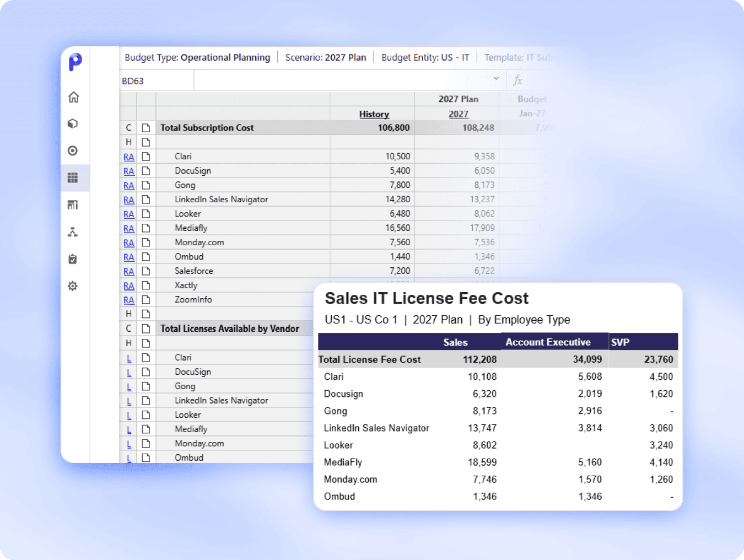Click document icon in Clari licenses row
The height and width of the screenshot is (560, 744).
point(146,358)
